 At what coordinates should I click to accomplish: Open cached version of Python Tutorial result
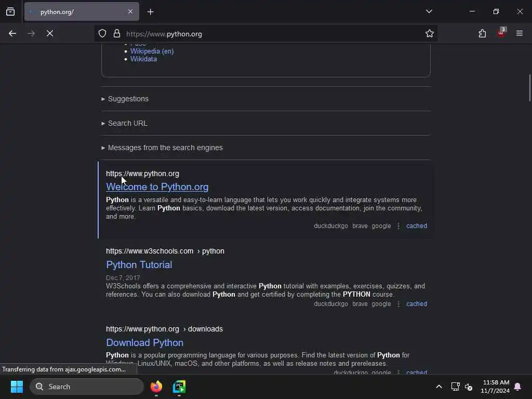coord(417,304)
